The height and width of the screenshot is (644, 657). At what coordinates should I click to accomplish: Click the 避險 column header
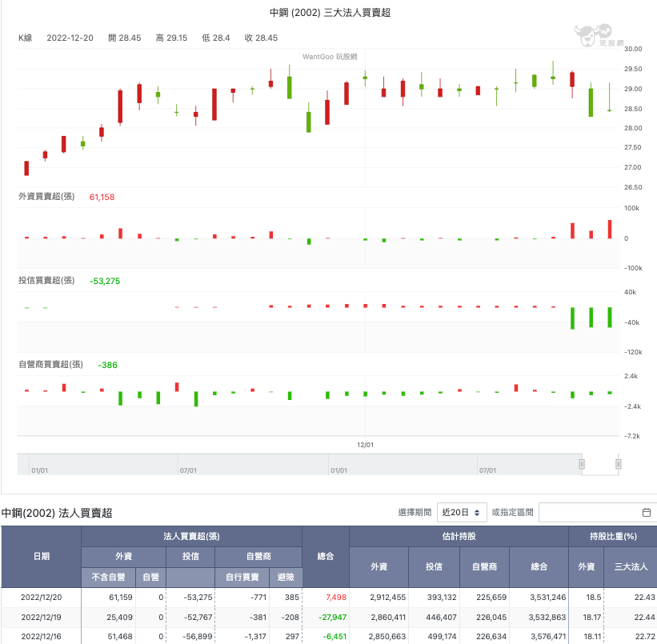click(286, 578)
